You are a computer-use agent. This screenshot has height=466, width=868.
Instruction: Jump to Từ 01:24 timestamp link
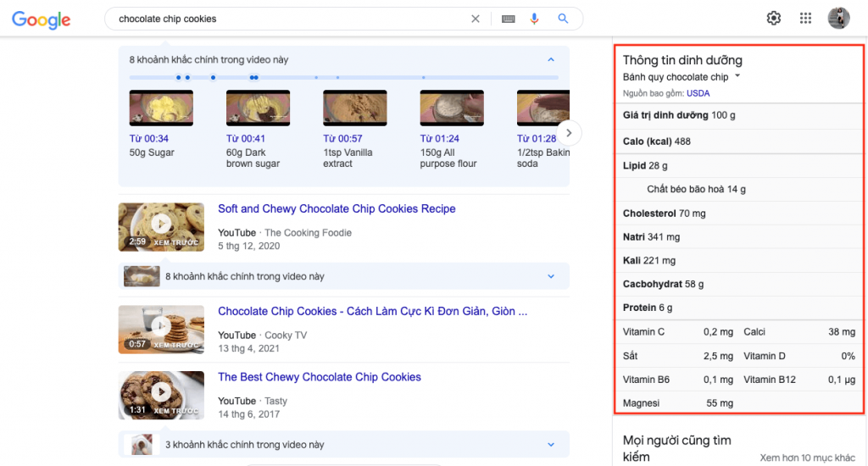pyautogui.click(x=440, y=139)
